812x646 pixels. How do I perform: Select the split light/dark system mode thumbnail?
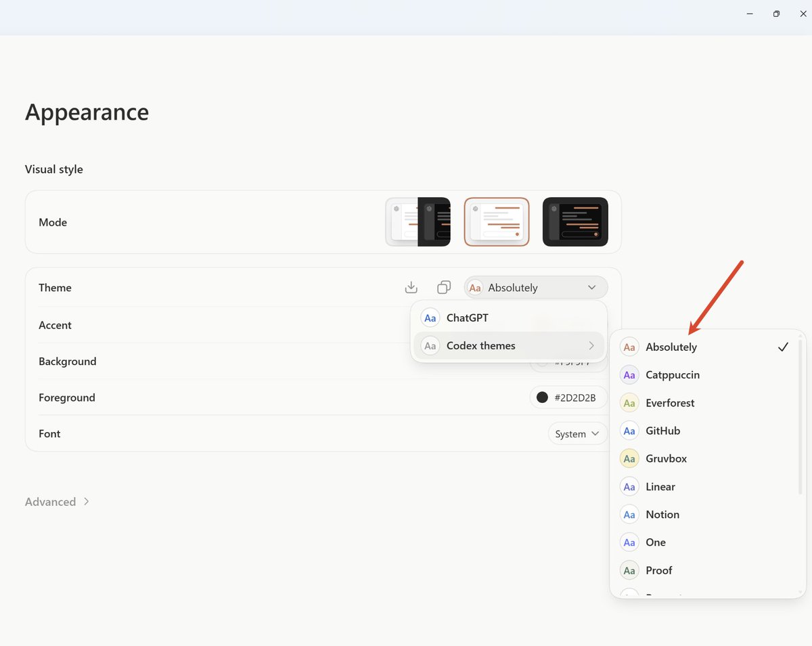418,222
